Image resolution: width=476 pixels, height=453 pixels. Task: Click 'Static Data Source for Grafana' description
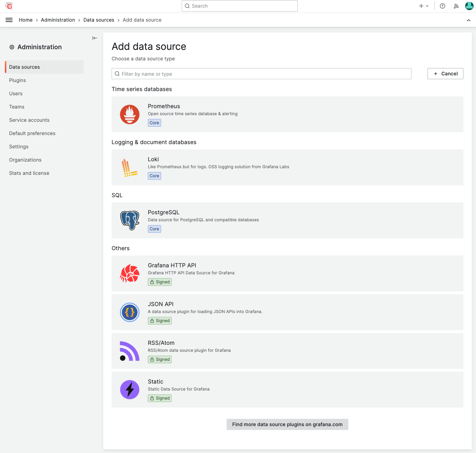point(179,389)
